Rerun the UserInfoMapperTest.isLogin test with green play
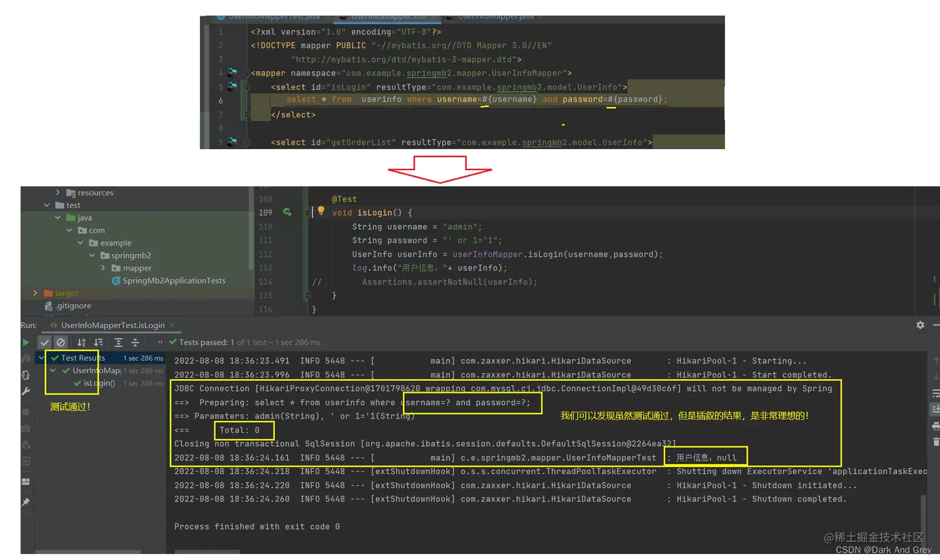Screen dimensions: 940x560 click(x=25, y=342)
